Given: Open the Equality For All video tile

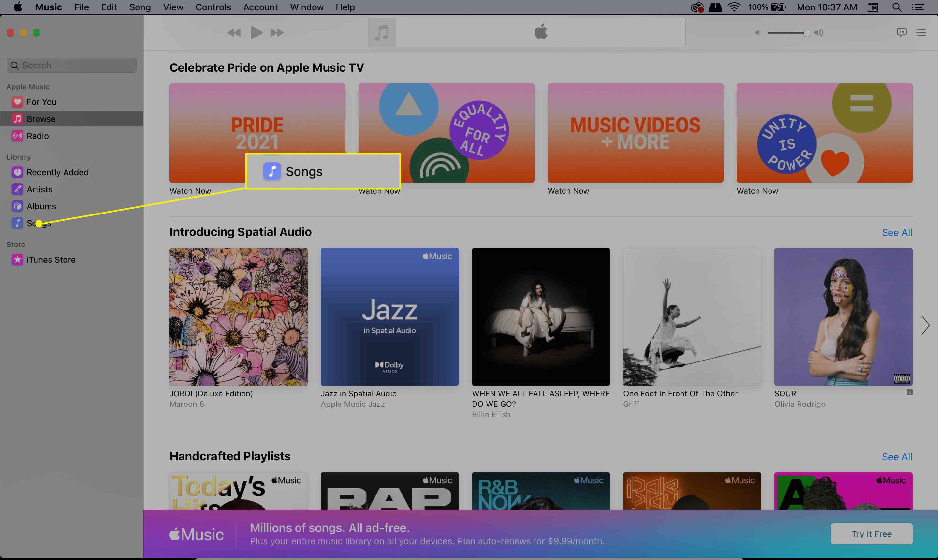Looking at the screenshot, I should 447,133.
